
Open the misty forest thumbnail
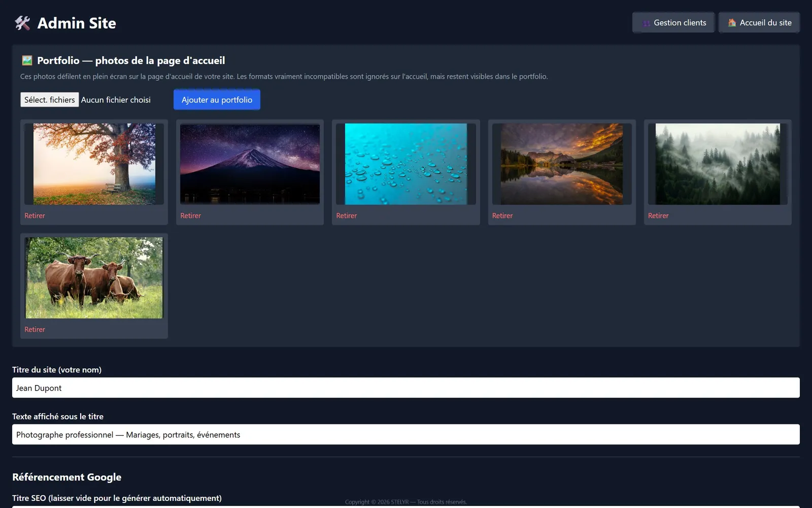pyautogui.click(x=718, y=164)
